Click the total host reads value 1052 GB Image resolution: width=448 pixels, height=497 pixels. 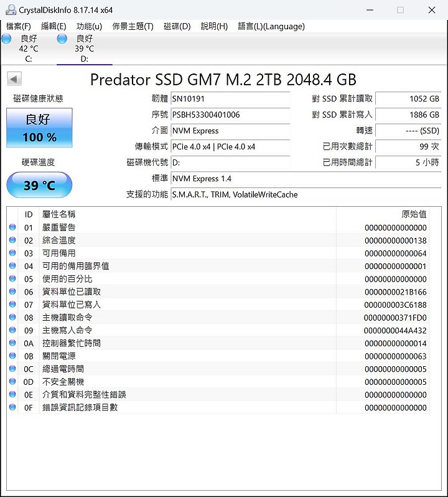(x=408, y=98)
